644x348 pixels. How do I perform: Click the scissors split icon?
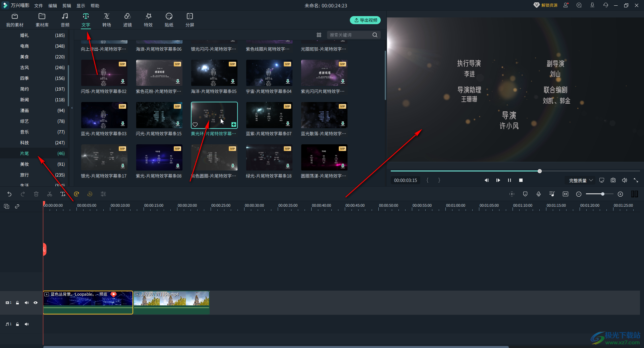coord(50,194)
